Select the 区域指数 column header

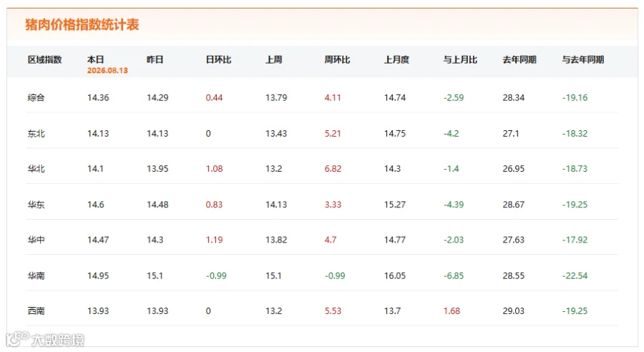click(45, 59)
